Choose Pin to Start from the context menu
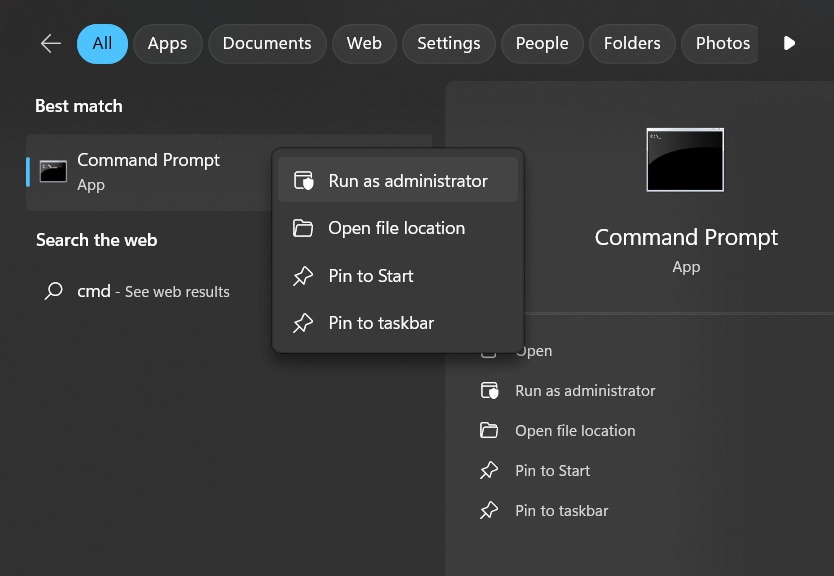The height and width of the screenshot is (576, 834). [x=371, y=276]
